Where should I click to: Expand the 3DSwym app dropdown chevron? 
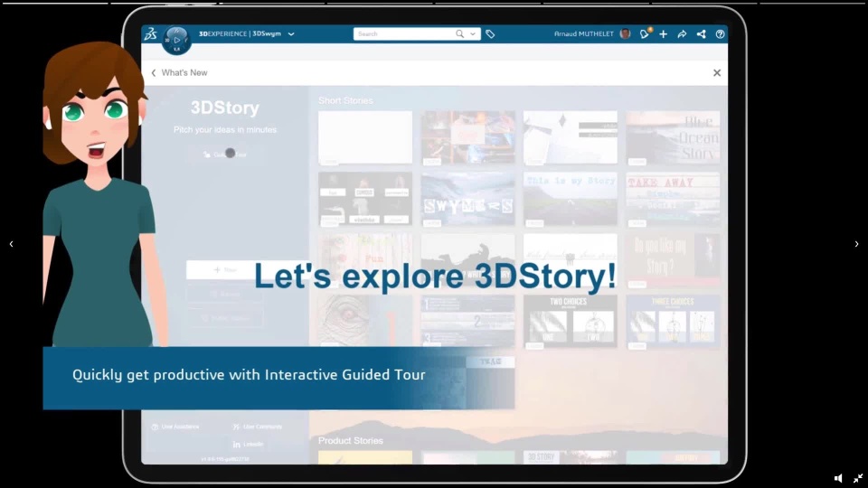291,34
